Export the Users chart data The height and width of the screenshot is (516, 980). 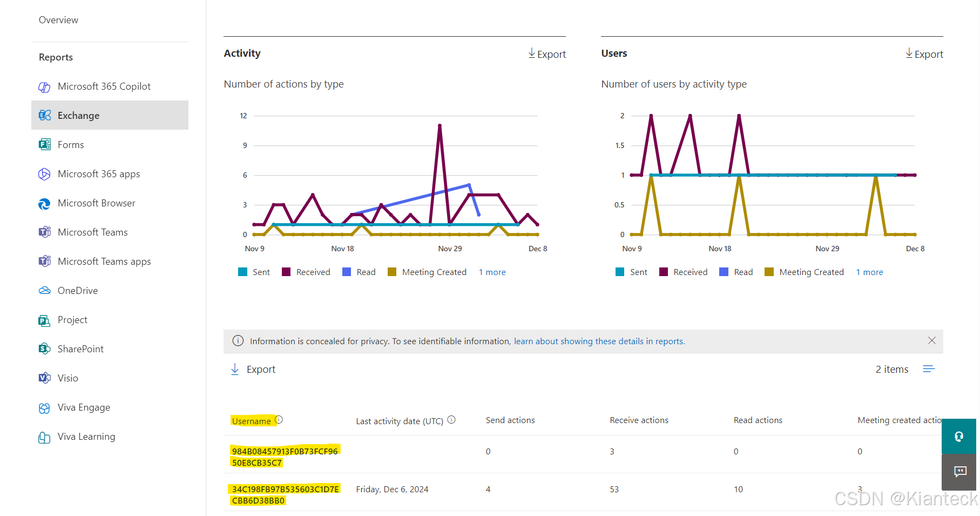[x=924, y=54]
